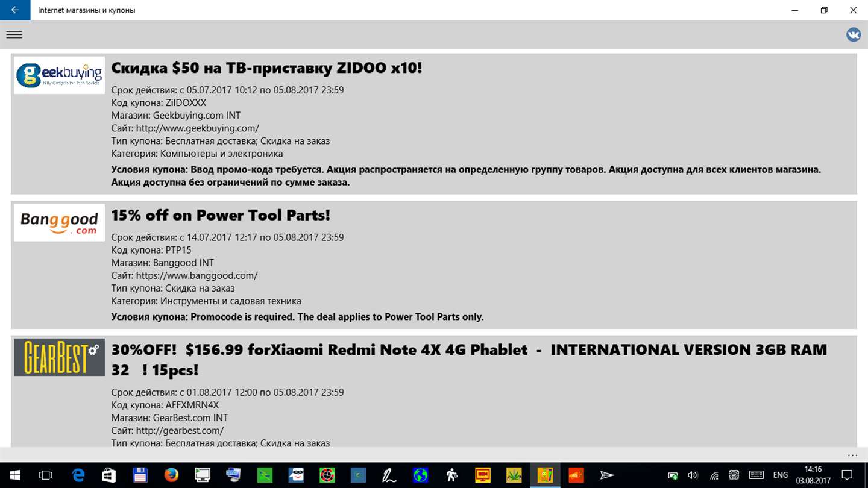Select the coupon code PTP15 line
The width and height of the screenshot is (868, 488).
coord(151,250)
